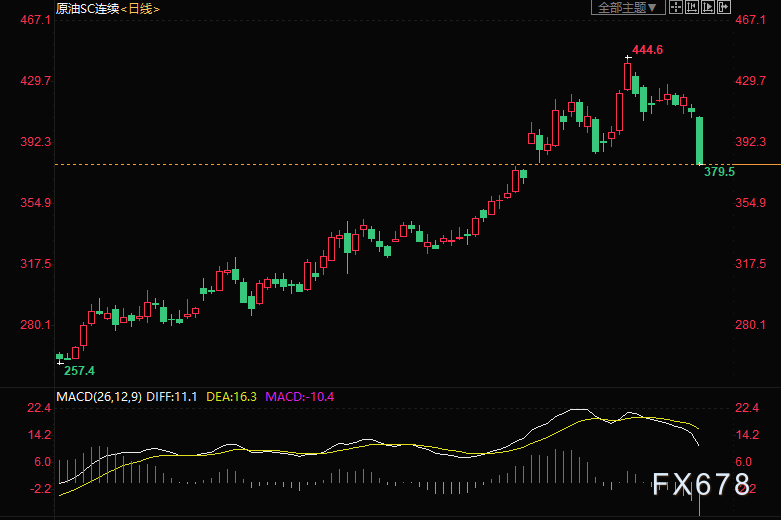Click the candlestick at the 444.6 peak
The image size is (781, 520).
tap(628, 76)
